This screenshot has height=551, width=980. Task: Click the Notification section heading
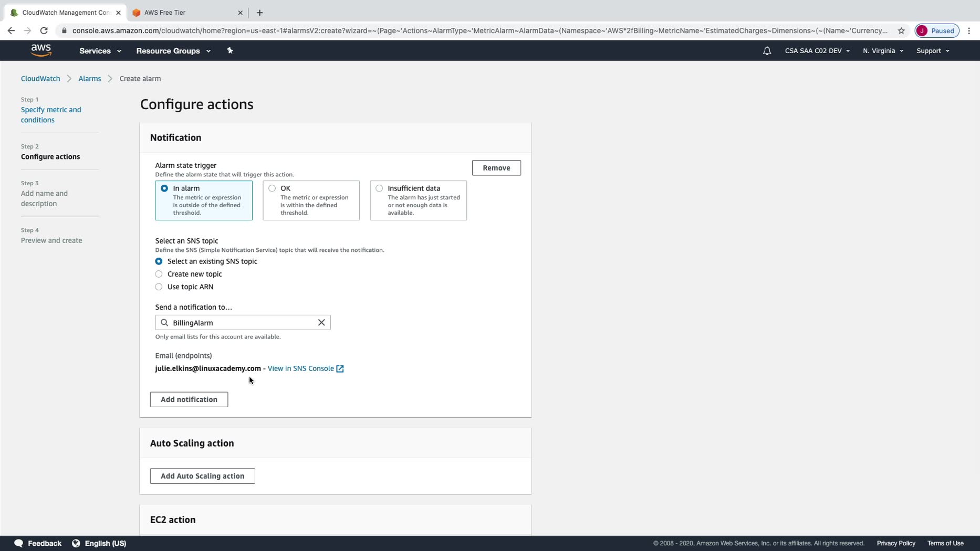click(175, 137)
